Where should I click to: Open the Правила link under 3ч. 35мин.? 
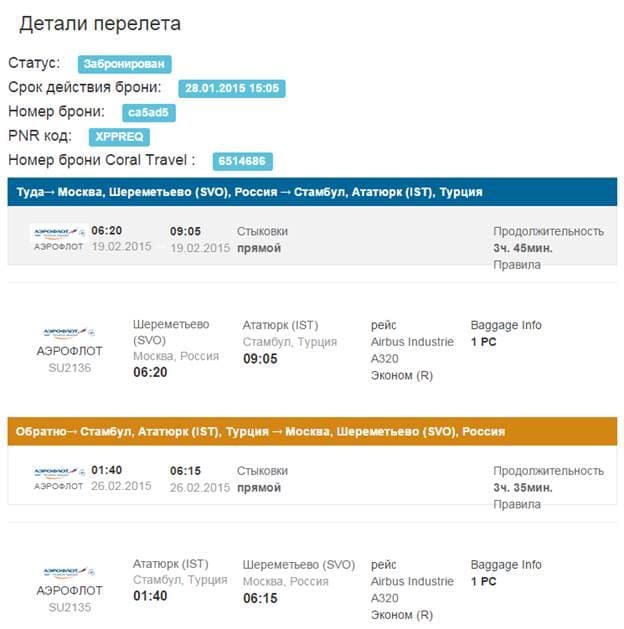click(x=517, y=504)
